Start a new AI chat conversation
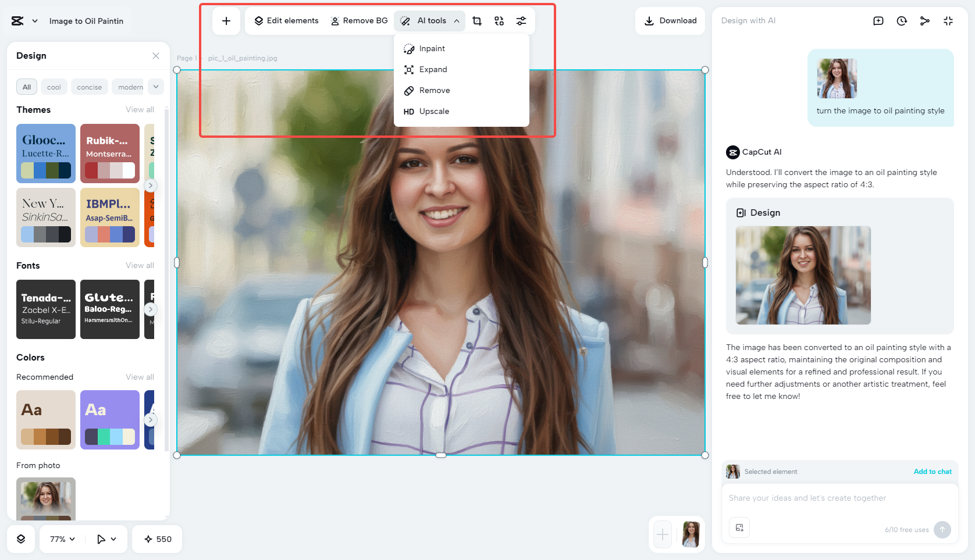975x560 pixels. point(878,20)
